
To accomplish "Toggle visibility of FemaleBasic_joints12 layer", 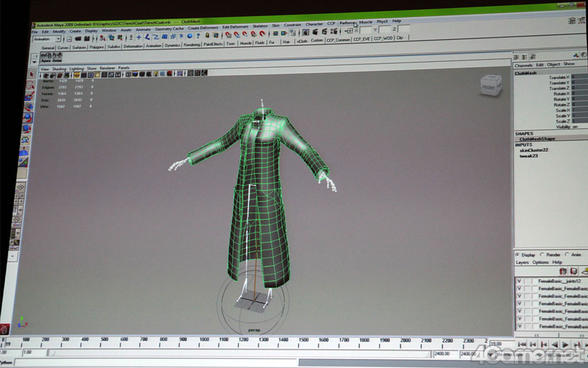I will (519, 281).
